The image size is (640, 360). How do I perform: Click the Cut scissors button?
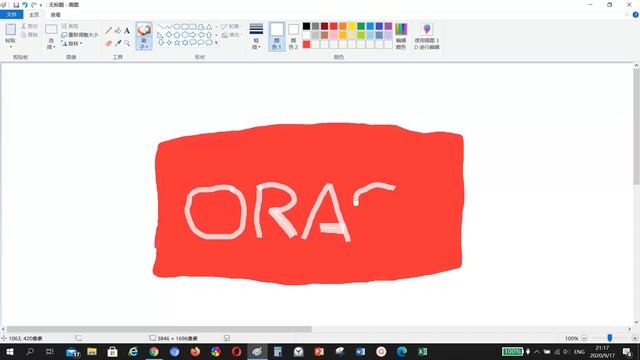[29, 26]
